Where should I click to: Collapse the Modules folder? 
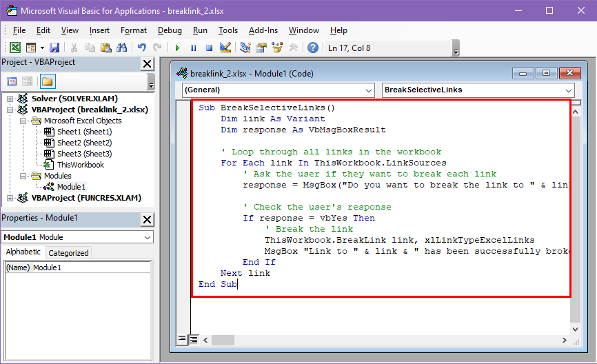(x=23, y=176)
